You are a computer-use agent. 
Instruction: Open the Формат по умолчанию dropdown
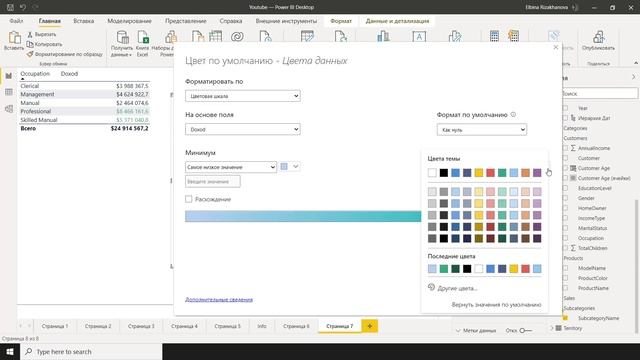[x=482, y=130]
